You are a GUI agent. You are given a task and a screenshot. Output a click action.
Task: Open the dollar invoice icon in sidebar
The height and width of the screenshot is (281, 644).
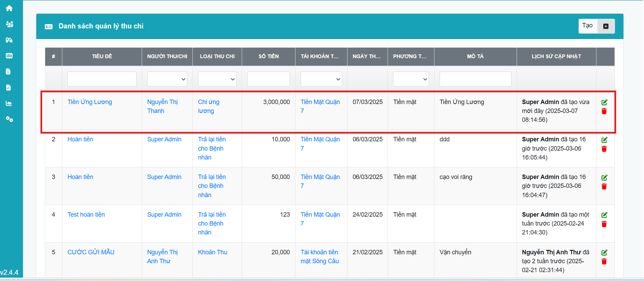pyautogui.click(x=9, y=72)
